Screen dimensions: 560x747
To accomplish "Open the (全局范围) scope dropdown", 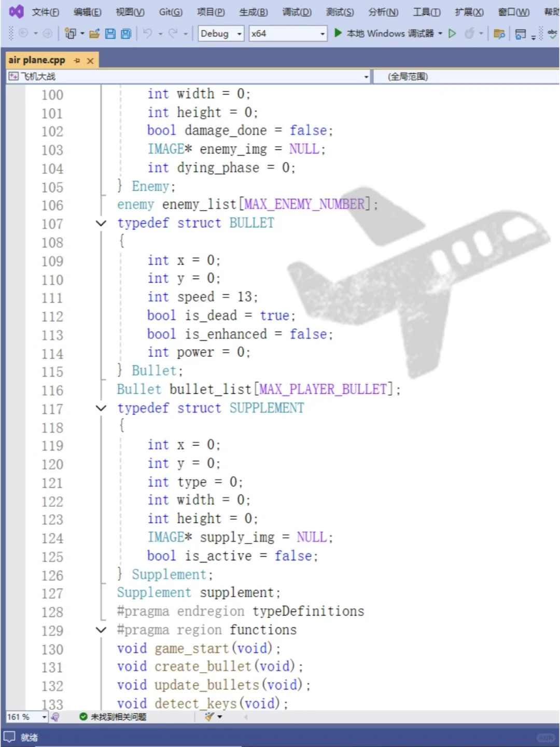I will 467,77.
